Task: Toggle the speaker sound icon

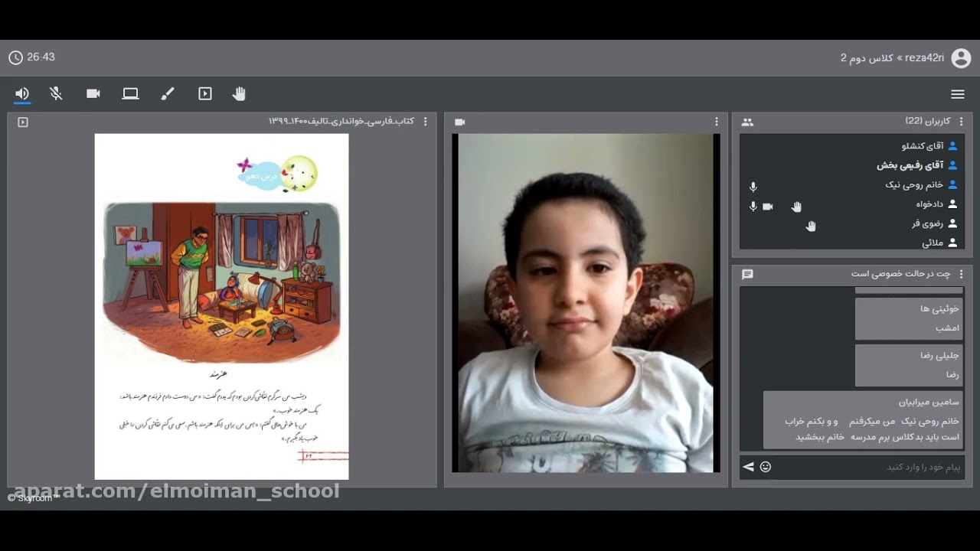Action: [22, 93]
